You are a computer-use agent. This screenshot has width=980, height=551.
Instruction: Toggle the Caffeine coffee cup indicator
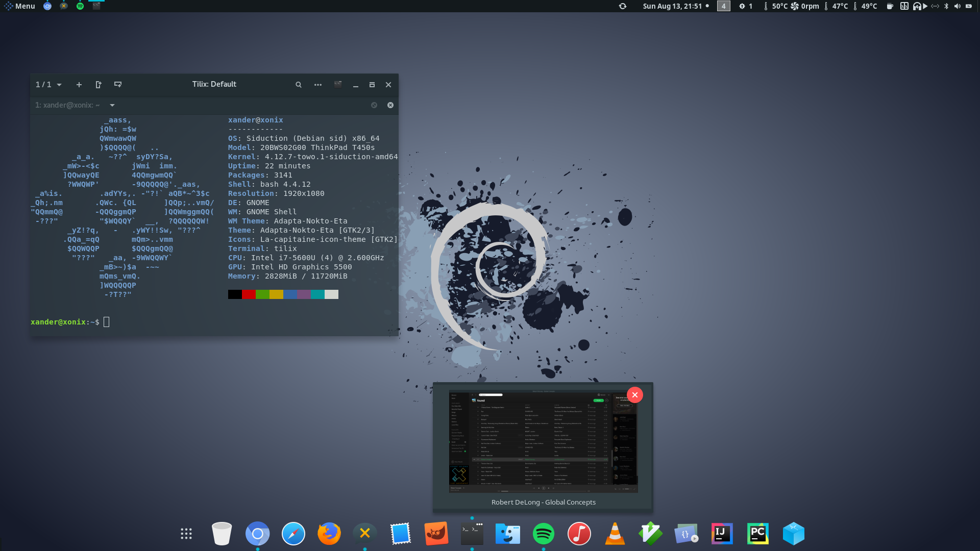tap(890, 6)
